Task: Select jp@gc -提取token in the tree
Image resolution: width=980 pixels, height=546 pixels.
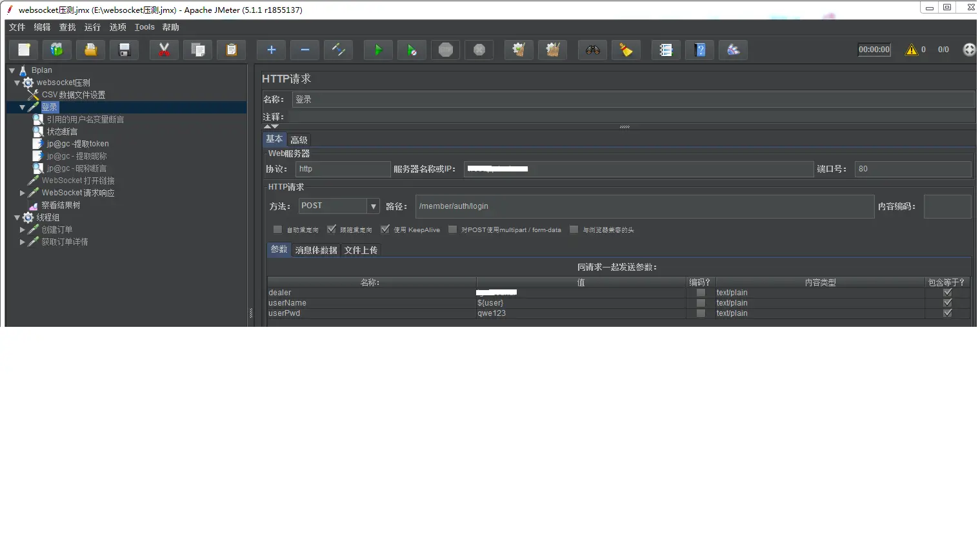Action: tap(77, 144)
